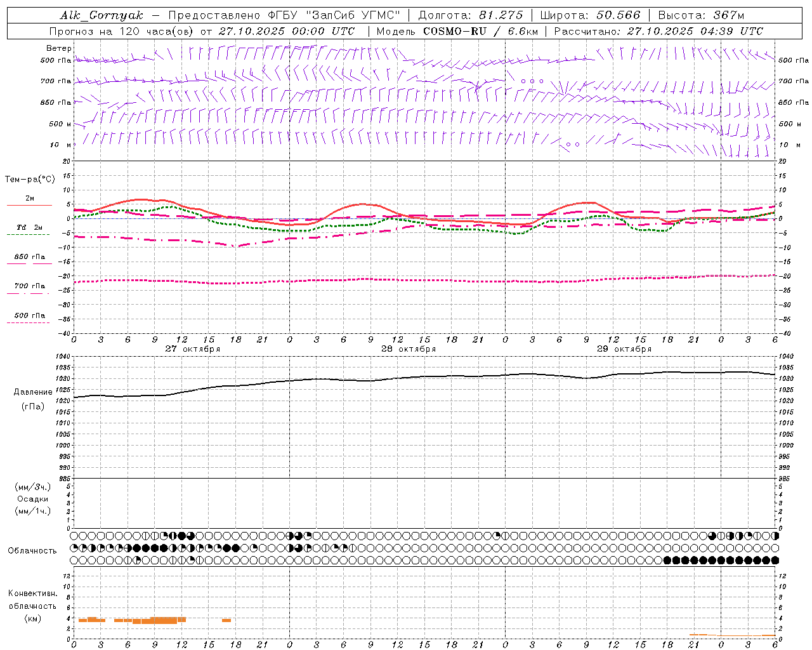Click the station name "Alk_Gornyak" in header
Image resolution: width=812 pixels, height=650 pixels.
point(102,15)
